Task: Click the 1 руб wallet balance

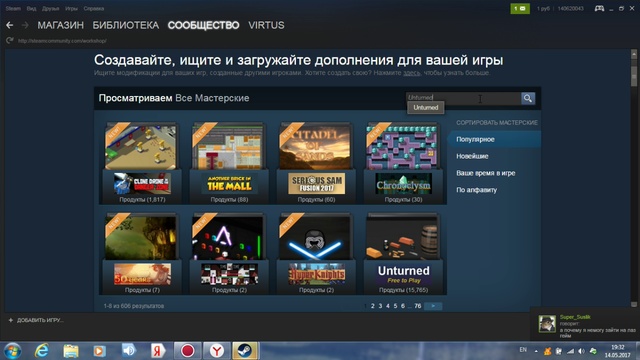Action: pyautogui.click(x=543, y=9)
